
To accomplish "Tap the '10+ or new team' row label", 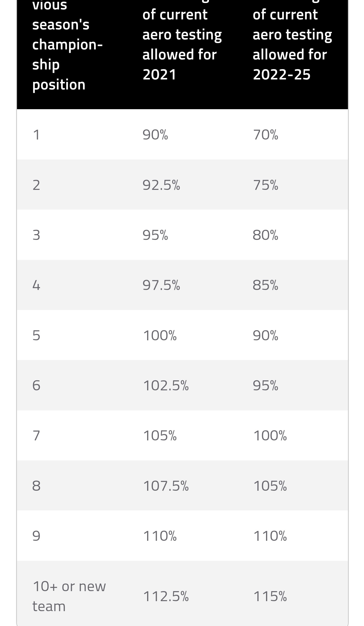I will click(69, 596).
